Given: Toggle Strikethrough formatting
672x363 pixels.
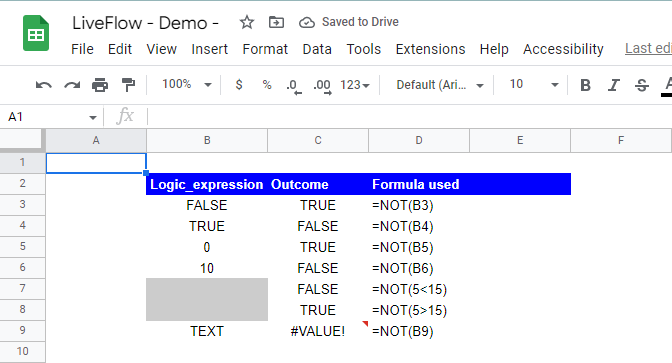Looking at the screenshot, I should [642, 85].
